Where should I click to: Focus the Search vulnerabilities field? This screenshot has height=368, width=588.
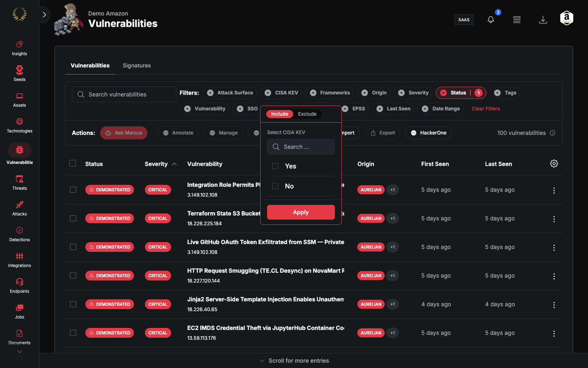coord(124,94)
